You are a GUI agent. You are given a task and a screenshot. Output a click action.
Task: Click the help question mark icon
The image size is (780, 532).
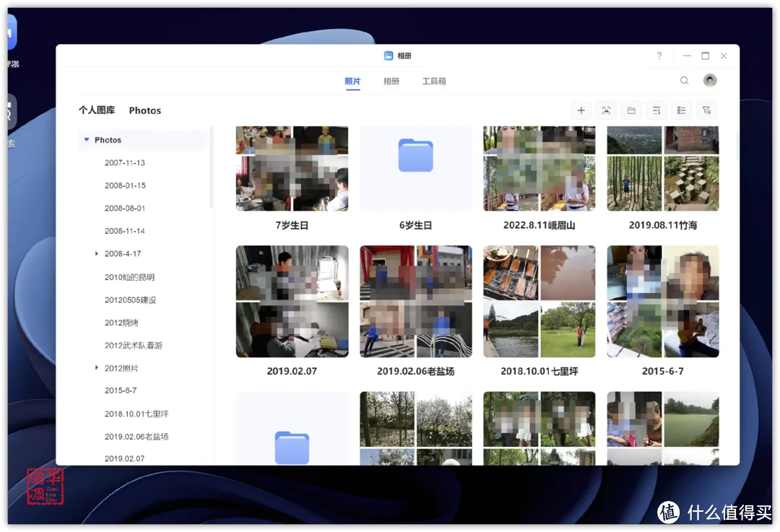coord(659,56)
